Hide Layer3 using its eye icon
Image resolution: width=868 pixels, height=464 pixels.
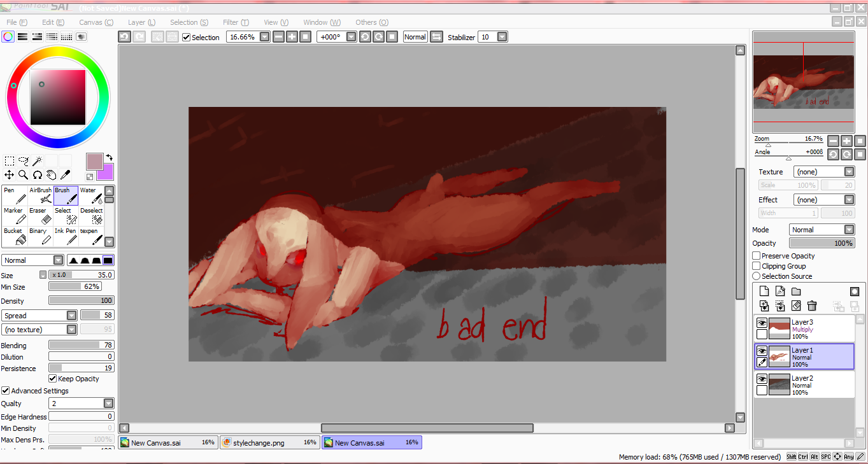click(762, 323)
